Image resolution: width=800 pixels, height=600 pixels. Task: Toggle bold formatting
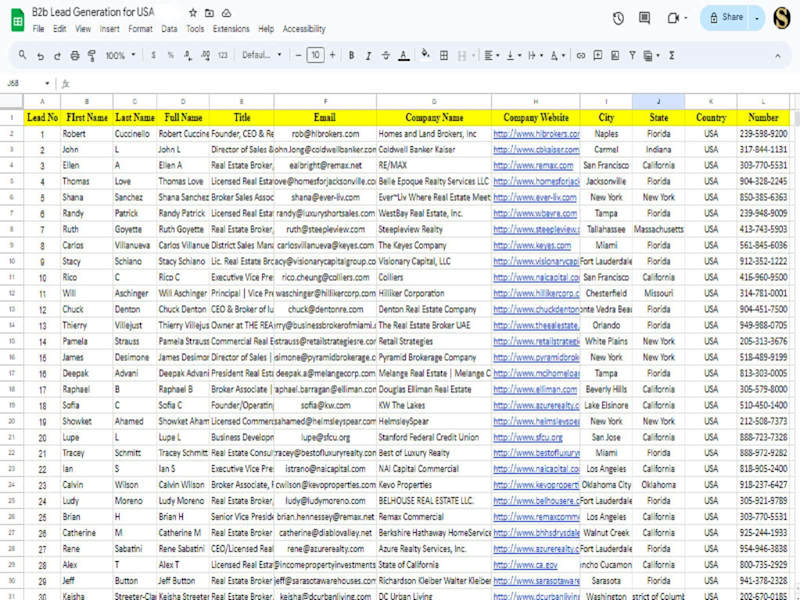point(351,55)
